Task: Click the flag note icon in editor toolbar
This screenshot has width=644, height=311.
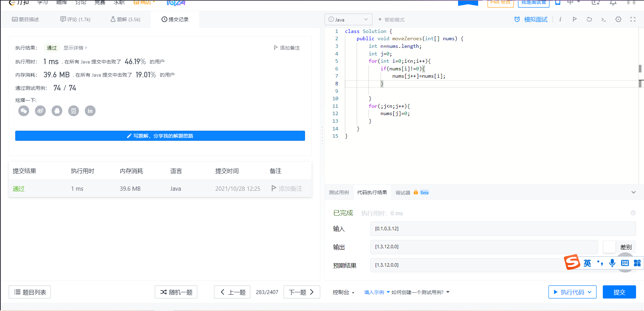Action: click(x=575, y=19)
